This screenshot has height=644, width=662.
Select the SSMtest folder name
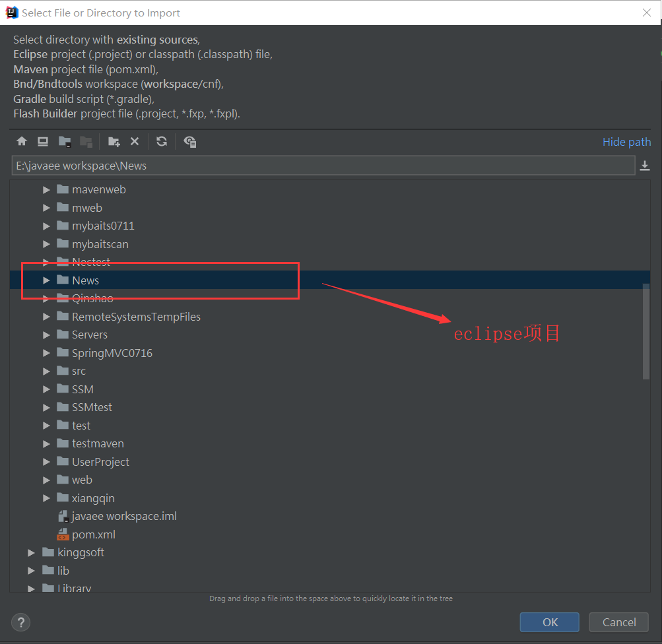coord(92,407)
